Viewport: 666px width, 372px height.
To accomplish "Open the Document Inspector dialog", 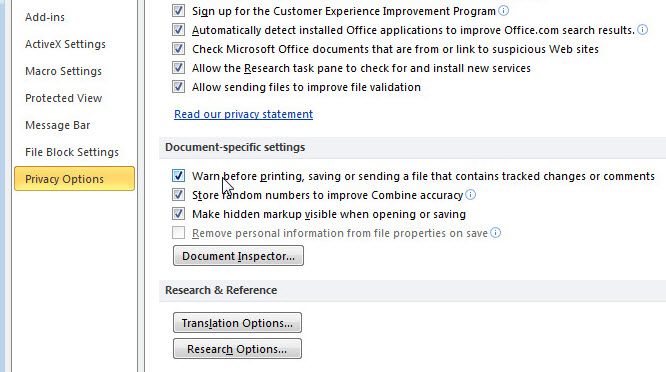I will click(238, 256).
